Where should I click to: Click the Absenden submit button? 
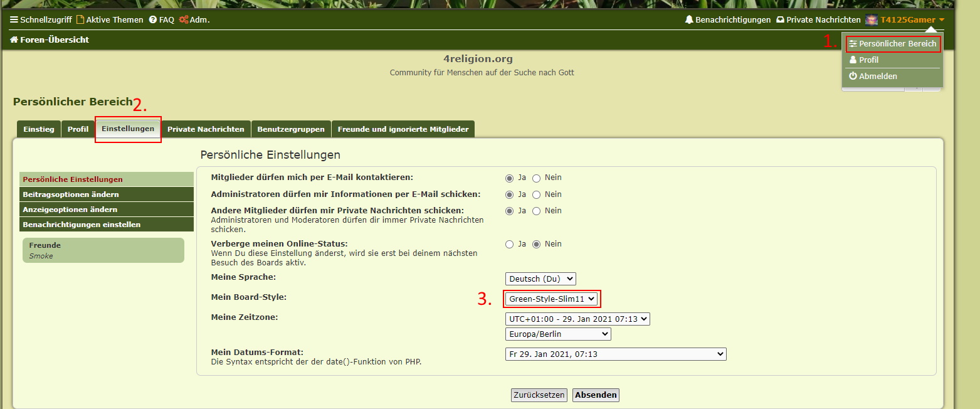coord(596,395)
